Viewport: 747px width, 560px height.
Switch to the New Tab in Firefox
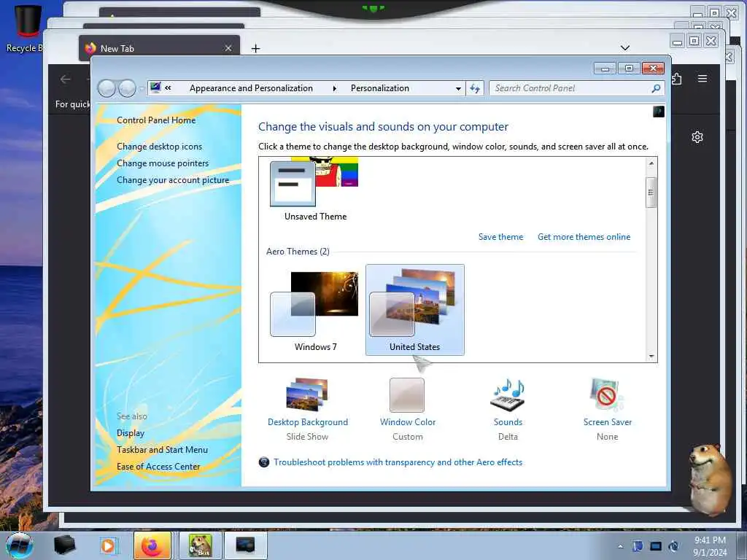click(x=159, y=48)
